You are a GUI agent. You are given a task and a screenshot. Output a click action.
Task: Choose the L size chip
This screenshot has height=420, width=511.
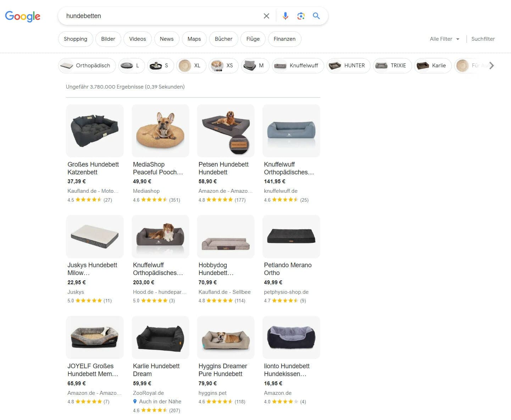(x=132, y=66)
